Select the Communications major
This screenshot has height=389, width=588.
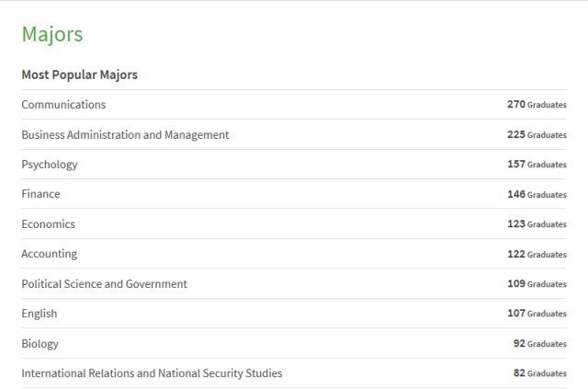63,105
